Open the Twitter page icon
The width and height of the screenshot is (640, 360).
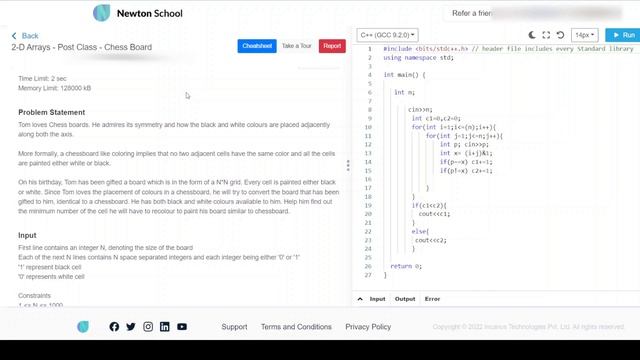coord(131,327)
